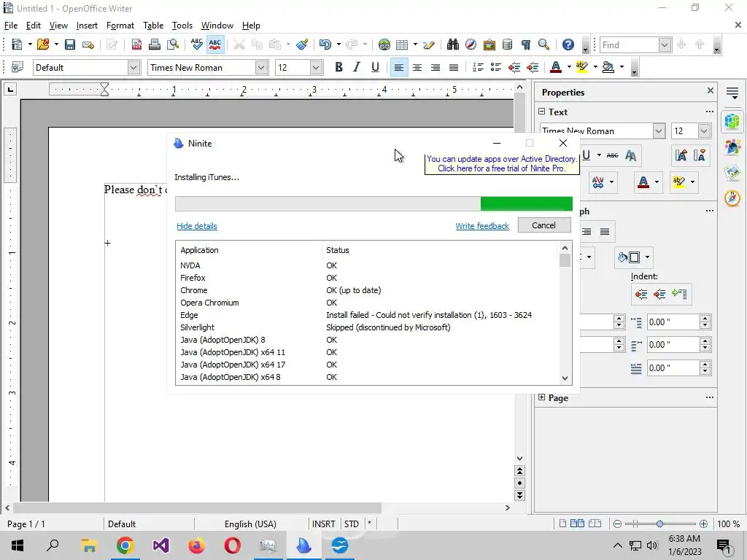
Task: Open Find & Replace binoculars icon
Action: click(452, 44)
